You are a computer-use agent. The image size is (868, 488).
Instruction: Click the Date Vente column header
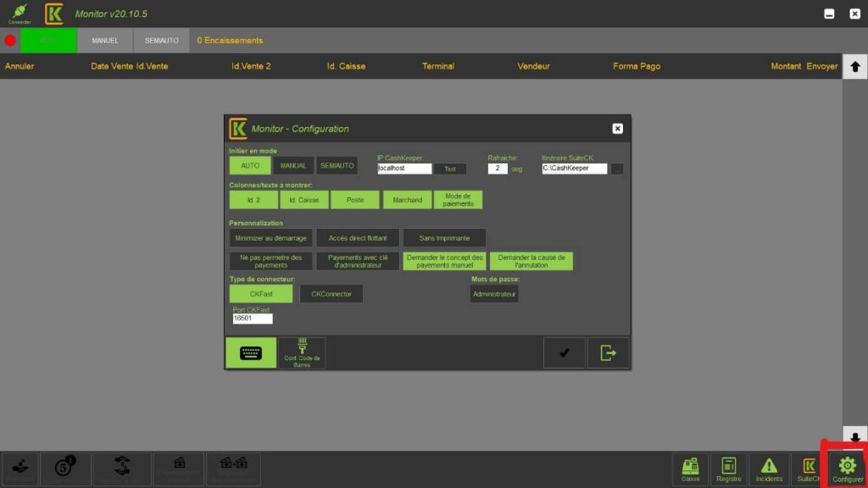pyautogui.click(x=112, y=66)
